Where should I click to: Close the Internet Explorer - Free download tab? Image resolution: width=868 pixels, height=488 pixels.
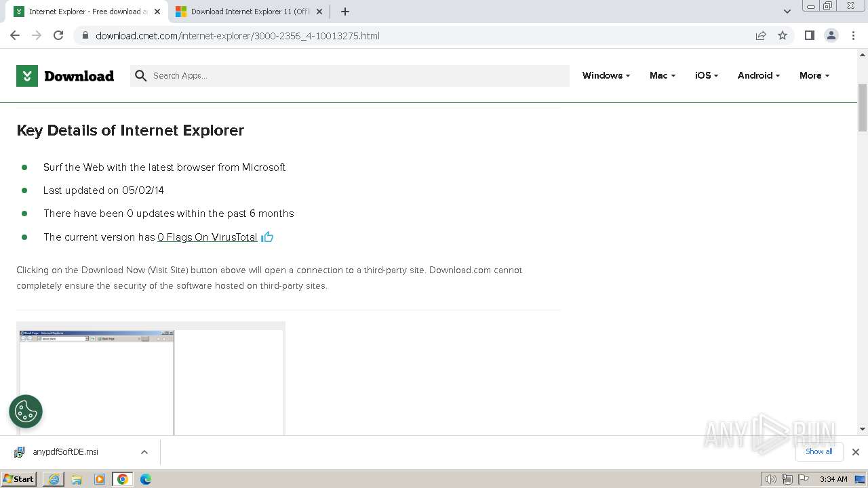(157, 12)
